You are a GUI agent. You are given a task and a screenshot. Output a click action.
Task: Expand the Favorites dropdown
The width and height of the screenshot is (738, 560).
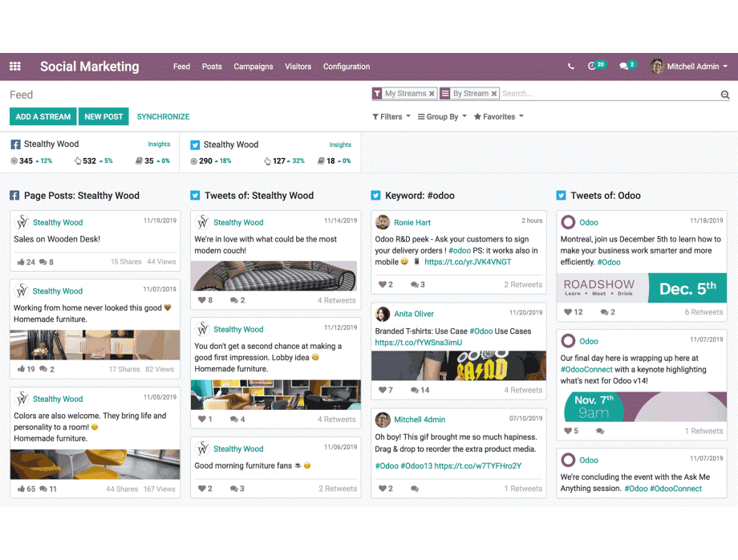(x=498, y=116)
